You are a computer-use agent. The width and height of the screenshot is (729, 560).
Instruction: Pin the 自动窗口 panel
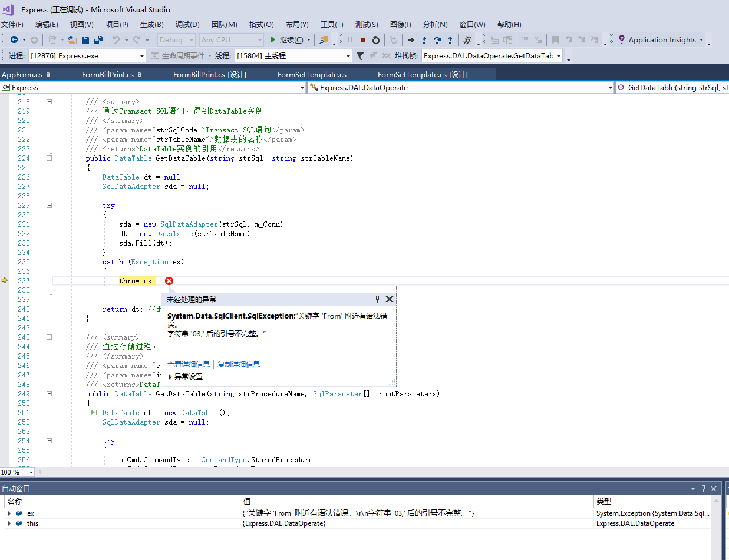[x=703, y=488]
